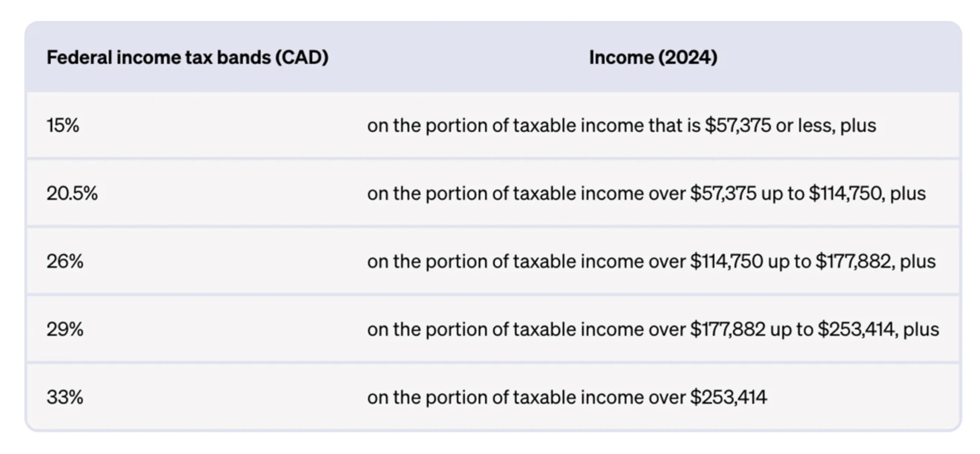This screenshot has height=454, width=980.
Task: Click the 'Federal income tax bands (CAD)' column header
Action: pyautogui.click(x=187, y=57)
